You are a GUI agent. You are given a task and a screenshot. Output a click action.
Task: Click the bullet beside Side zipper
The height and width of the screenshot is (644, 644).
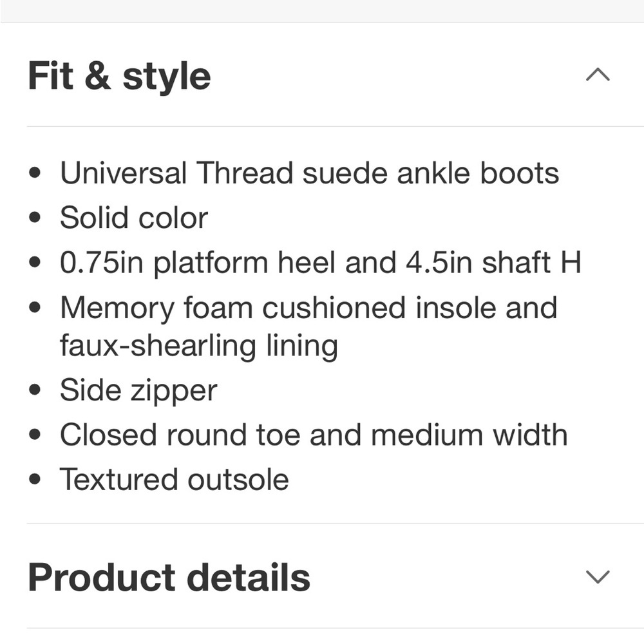(x=34, y=390)
